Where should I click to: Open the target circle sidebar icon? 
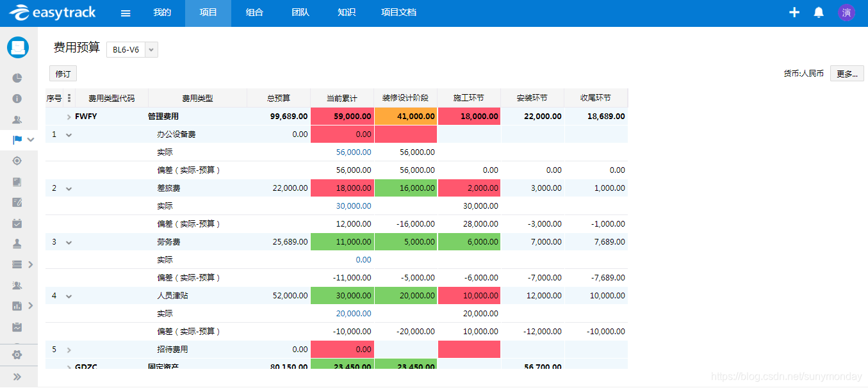tap(17, 161)
